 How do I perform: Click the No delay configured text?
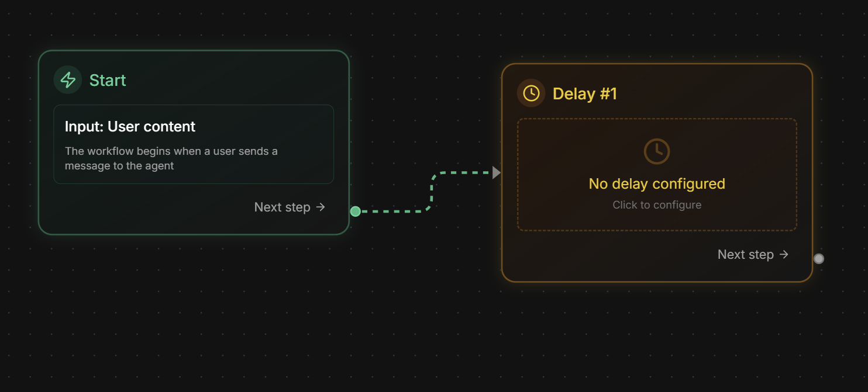point(656,183)
